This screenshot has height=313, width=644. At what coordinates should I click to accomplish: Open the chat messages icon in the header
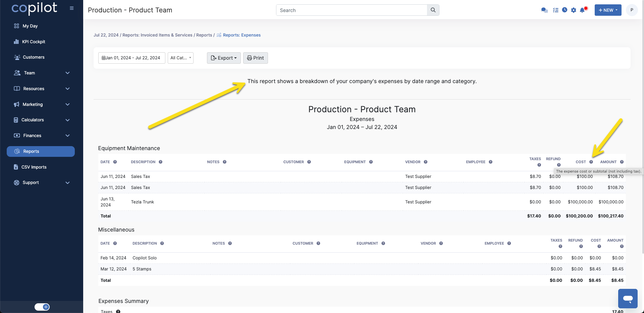pyautogui.click(x=544, y=10)
